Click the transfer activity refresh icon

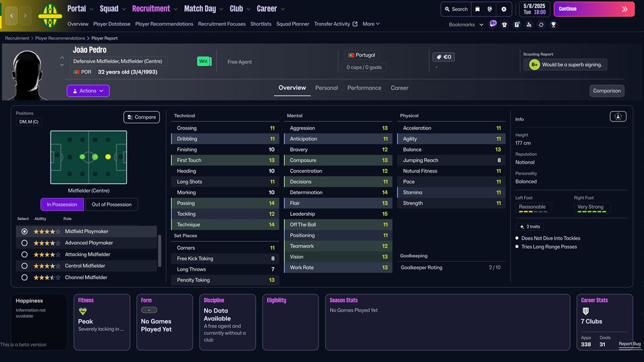tap(540, 25)
